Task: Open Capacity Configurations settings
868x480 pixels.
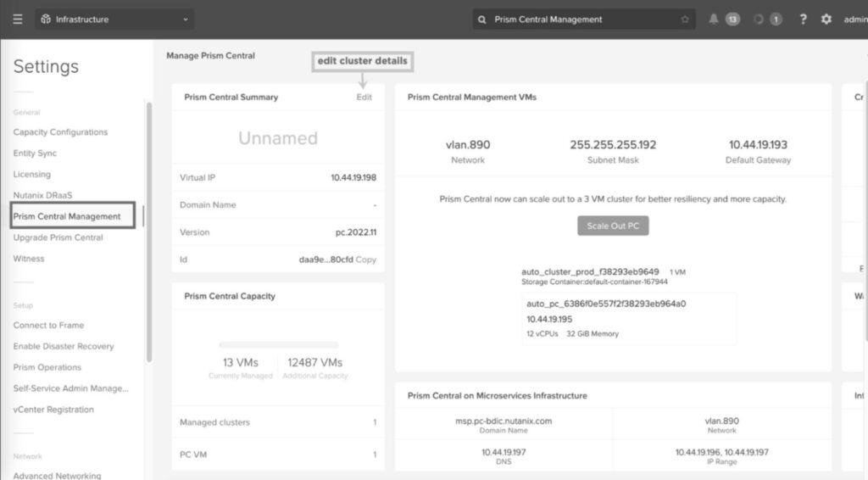Action: (x=60, y=131)
